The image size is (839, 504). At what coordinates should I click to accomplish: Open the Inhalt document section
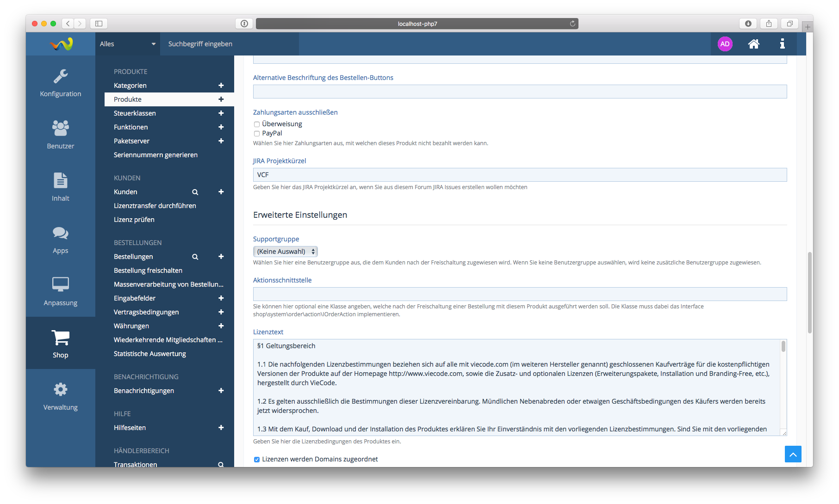[61, 187]
